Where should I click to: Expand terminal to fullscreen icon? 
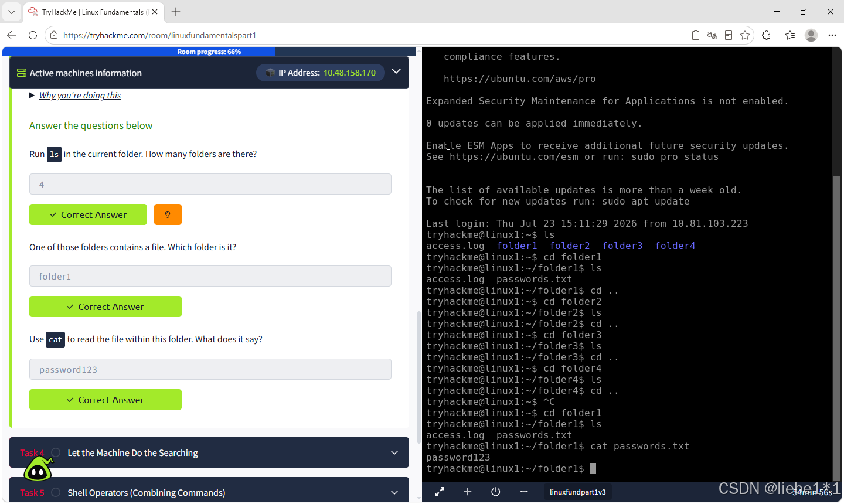tap(440, 492)
